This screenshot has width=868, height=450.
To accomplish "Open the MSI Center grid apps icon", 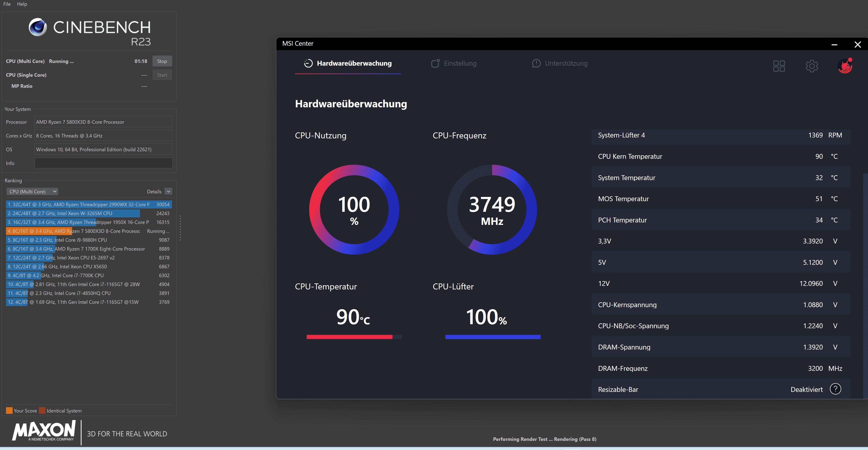I will click(x=779, y=66).
